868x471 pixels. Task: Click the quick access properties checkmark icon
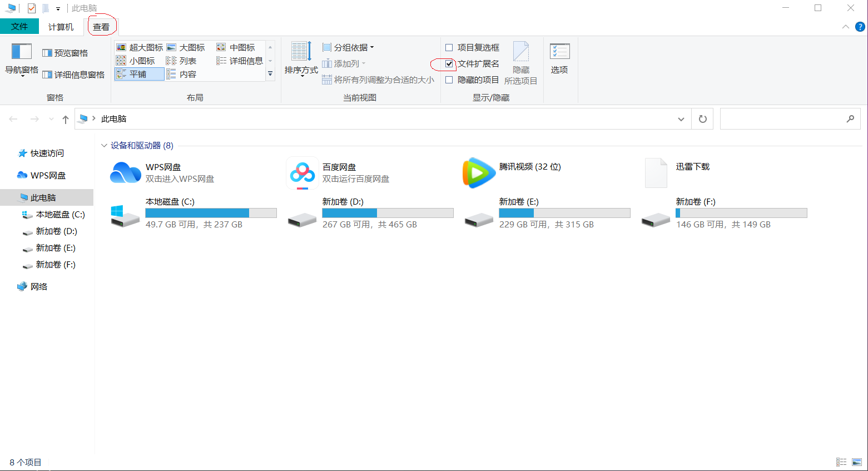[x=32, y=8]
